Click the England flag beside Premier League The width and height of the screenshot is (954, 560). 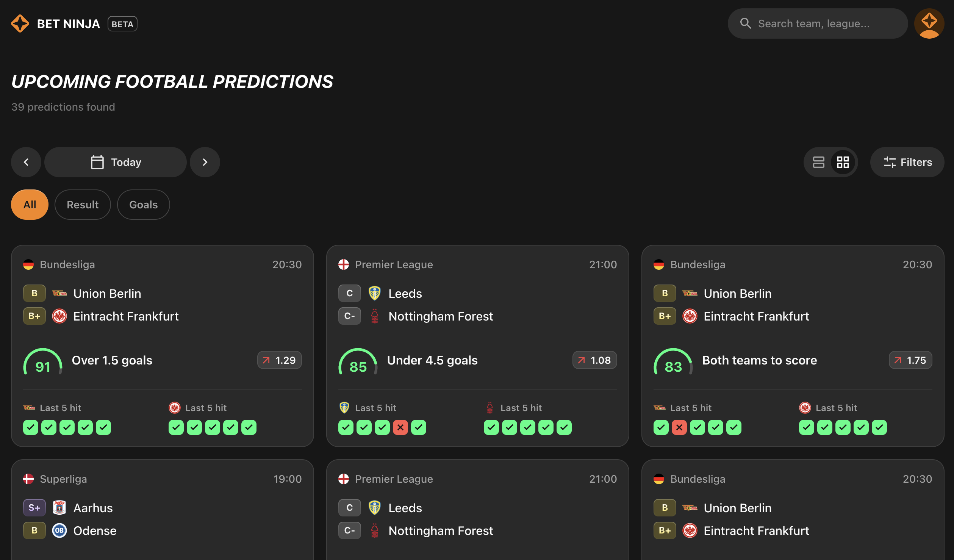point(343,264)
